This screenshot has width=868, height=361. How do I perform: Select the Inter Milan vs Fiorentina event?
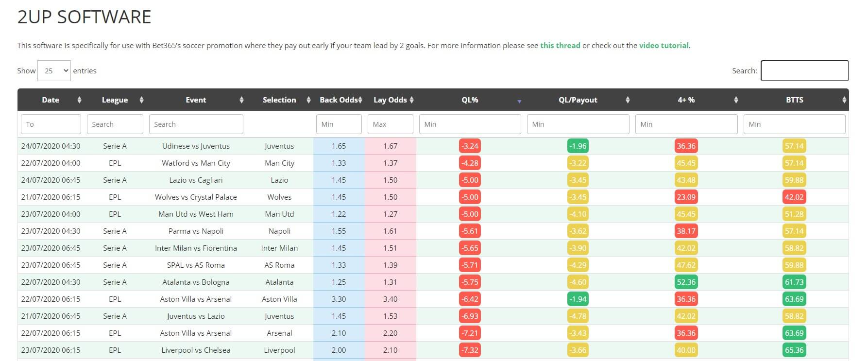tap(196, 248)
